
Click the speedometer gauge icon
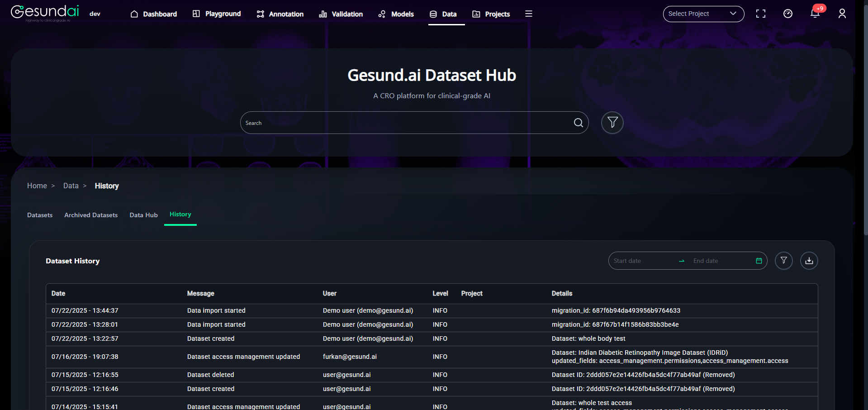(788, 14)
